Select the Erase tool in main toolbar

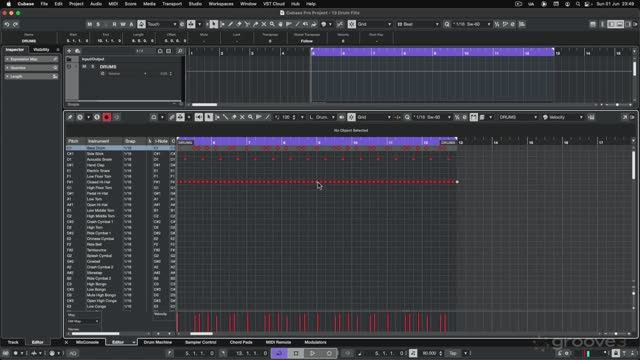click(x=239, y=24)
